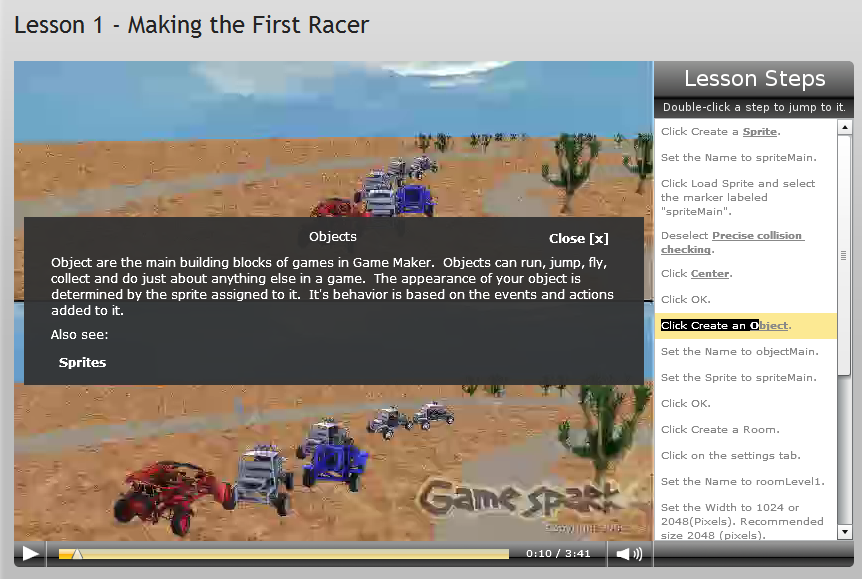Open the Sprites related topic link
Screen dimensions: 862x579
tap(82, 362)
